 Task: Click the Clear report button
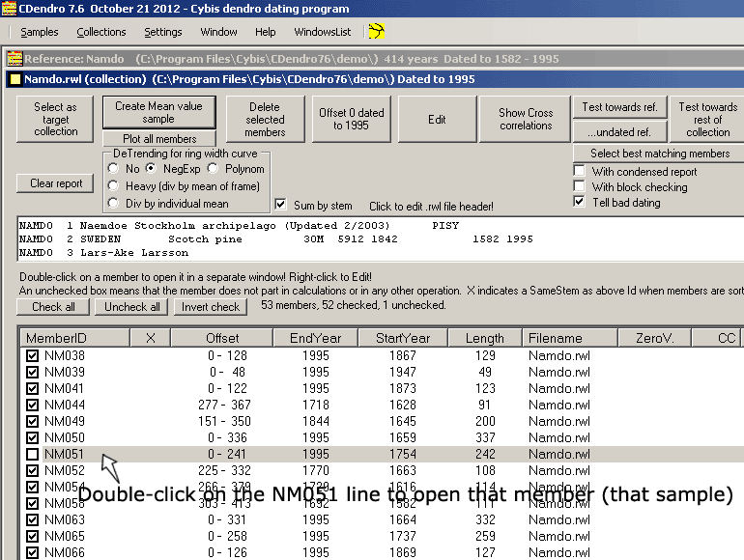pyautogui.click(x=55, y=183)
